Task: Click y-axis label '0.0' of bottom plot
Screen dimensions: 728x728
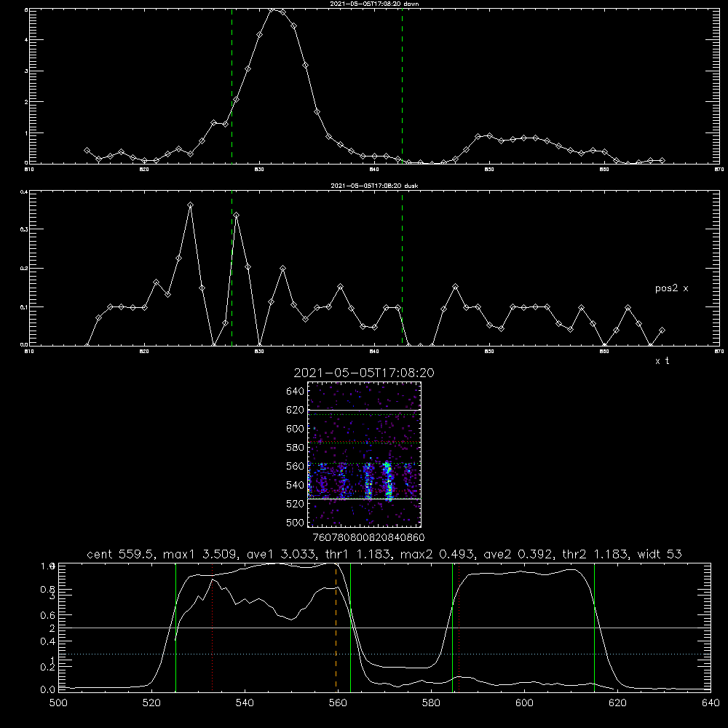Action: (x=48, y=690)
